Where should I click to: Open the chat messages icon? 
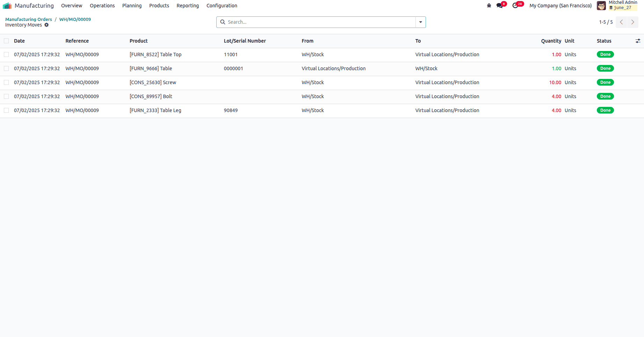[500, 6]
